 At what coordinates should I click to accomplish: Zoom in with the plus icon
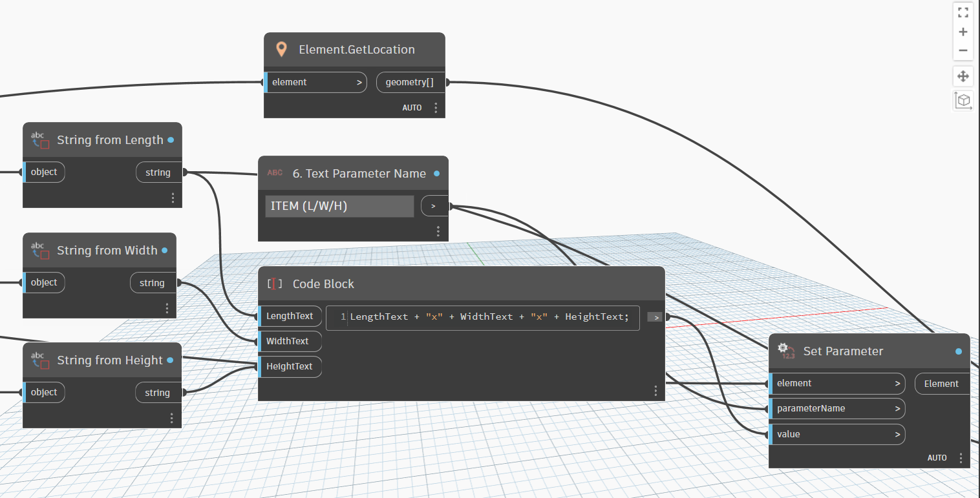pyautogui.click(x=963, y=31)
